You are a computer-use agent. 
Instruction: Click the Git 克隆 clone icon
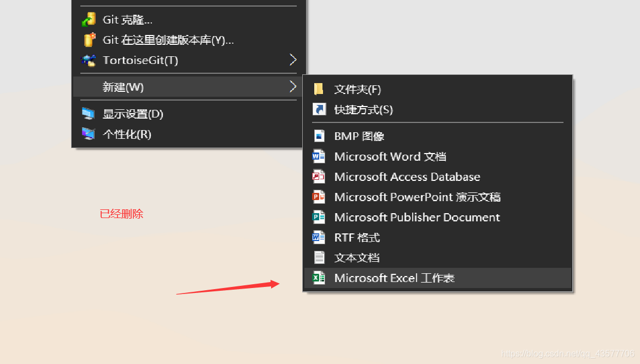point(90,19)
